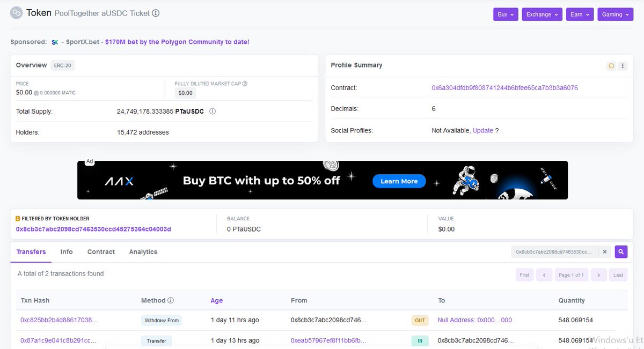This screenshot has height=349, width=644.
Task: Click the First page button
Action: click(524, 275)
